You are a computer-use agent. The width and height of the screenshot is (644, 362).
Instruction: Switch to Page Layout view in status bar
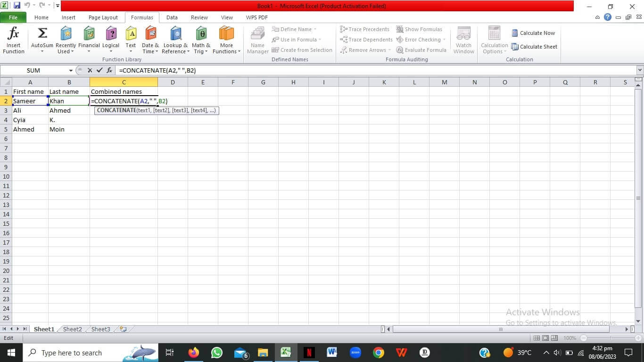click(x=545, y=338)
